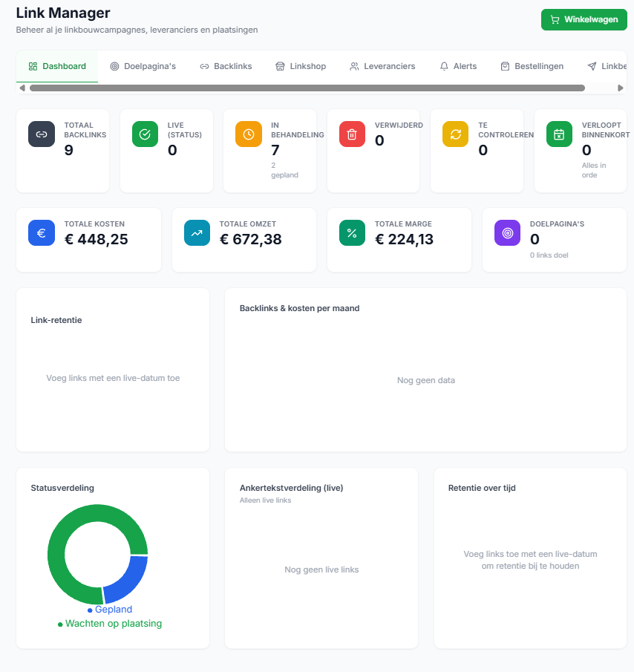Image resolution: width=634 pixels, height=672 pixels.
Task: Click the Totale Kosten value € 448,25
Action: [x=97, y=239]
